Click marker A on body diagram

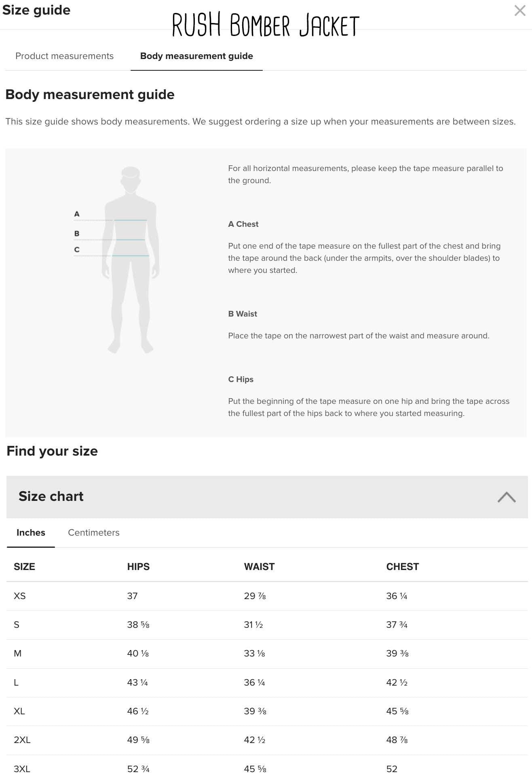pyautogui.click(x=77, y=214)
